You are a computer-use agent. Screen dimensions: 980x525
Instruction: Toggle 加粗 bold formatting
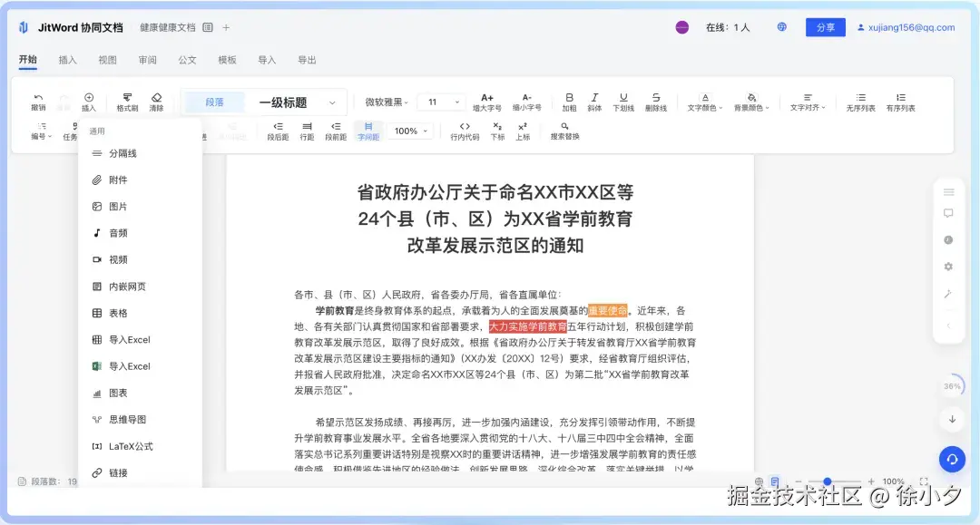pos(569,101)
